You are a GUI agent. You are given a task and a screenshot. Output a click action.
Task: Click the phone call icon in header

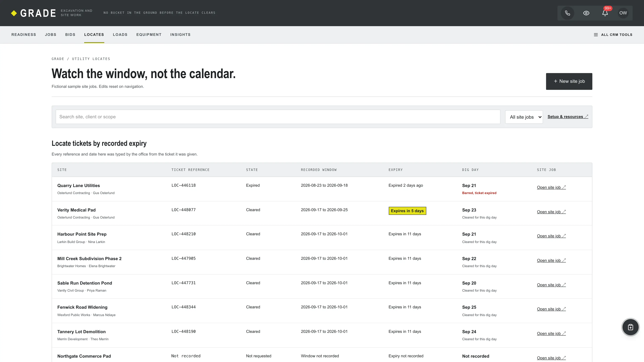[x=568, y=13]
